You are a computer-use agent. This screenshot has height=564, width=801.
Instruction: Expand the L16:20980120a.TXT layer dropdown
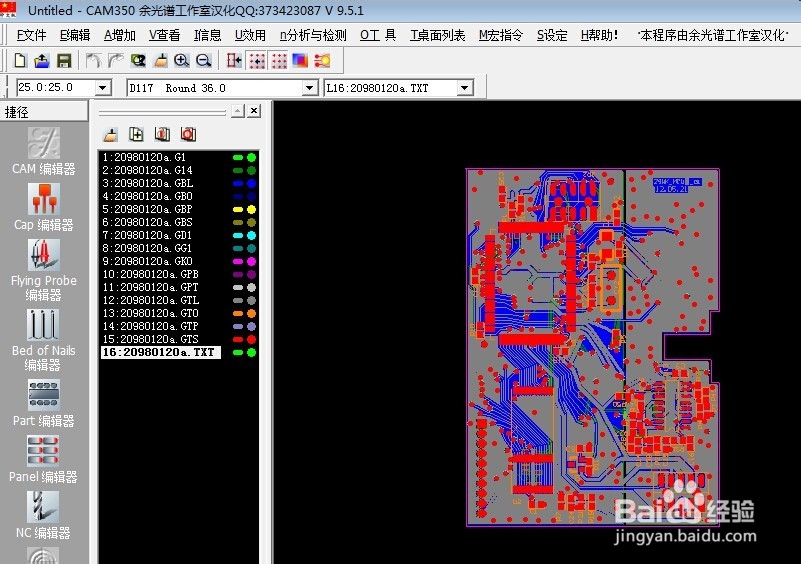point(464,88)
